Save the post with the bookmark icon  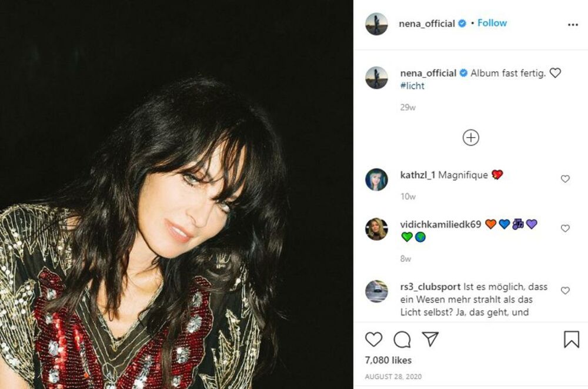pos(572,340)
